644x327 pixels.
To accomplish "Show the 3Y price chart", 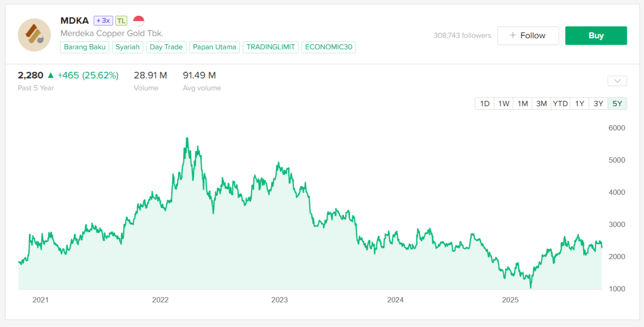I will click(598, 104).
